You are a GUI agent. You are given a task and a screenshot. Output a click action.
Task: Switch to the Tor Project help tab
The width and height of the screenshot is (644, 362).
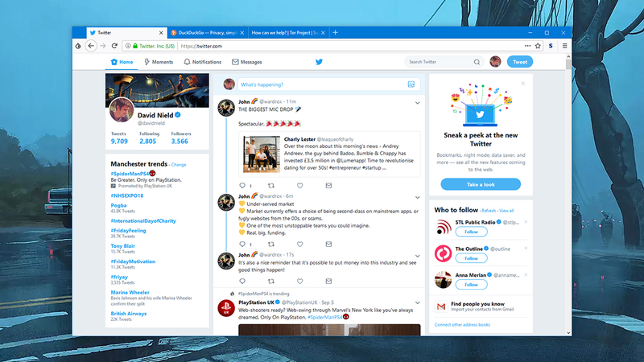[x=288, y=33]
